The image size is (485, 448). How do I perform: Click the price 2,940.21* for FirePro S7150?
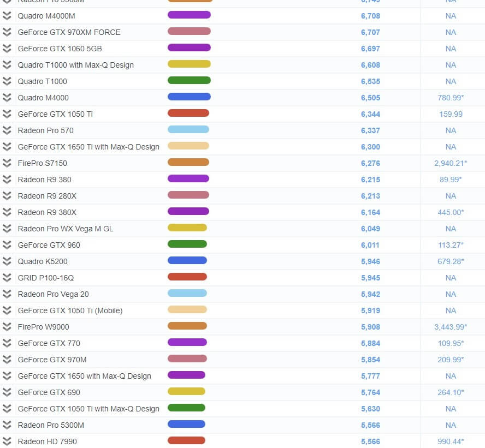click(451, 164)
